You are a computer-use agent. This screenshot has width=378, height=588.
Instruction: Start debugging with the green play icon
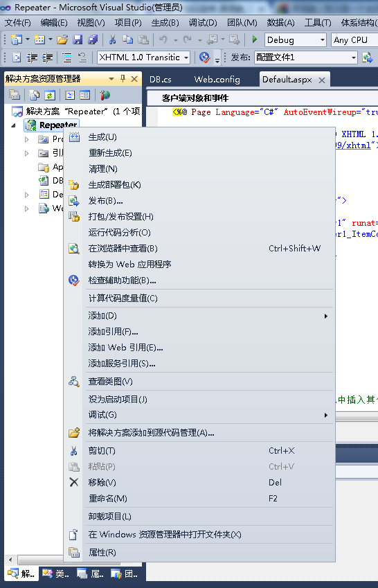(x=255, y=39)
